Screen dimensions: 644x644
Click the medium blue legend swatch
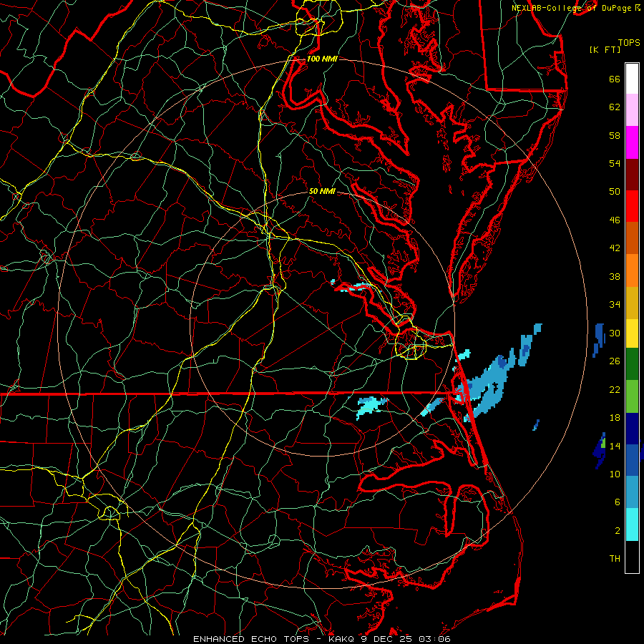point(632,460)
